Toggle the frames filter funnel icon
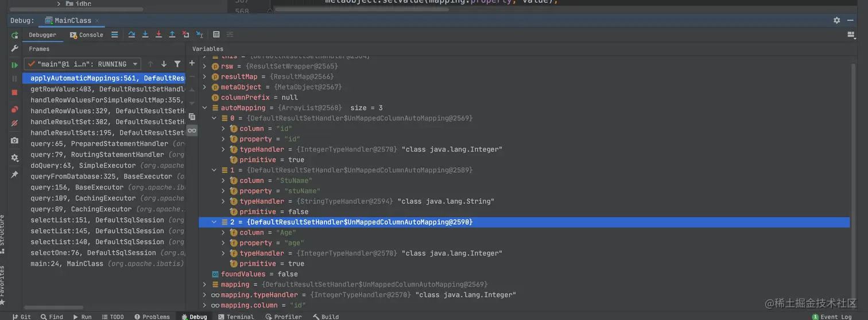The height and width of the screenshot is (320, 868). [x=177, y=64]
